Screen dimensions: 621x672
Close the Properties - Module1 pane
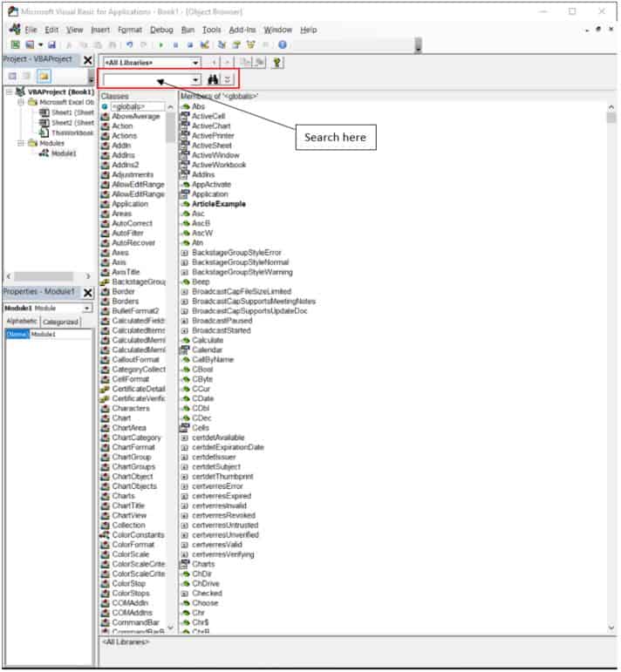[88, 293]
